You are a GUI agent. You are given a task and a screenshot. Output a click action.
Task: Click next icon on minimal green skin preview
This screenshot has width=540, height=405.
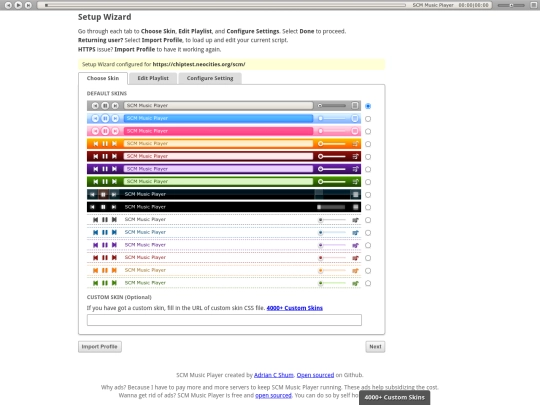point(114,283)
